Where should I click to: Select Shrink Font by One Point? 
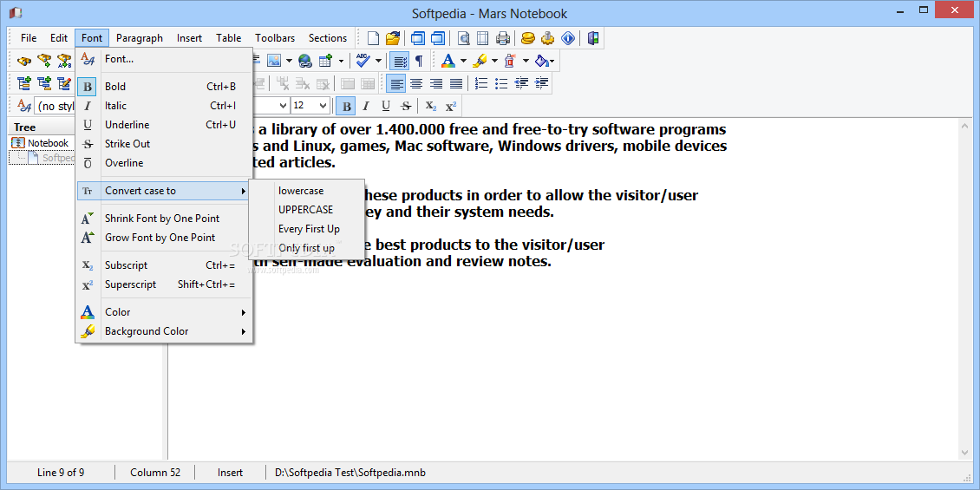(x=164, y=219)
